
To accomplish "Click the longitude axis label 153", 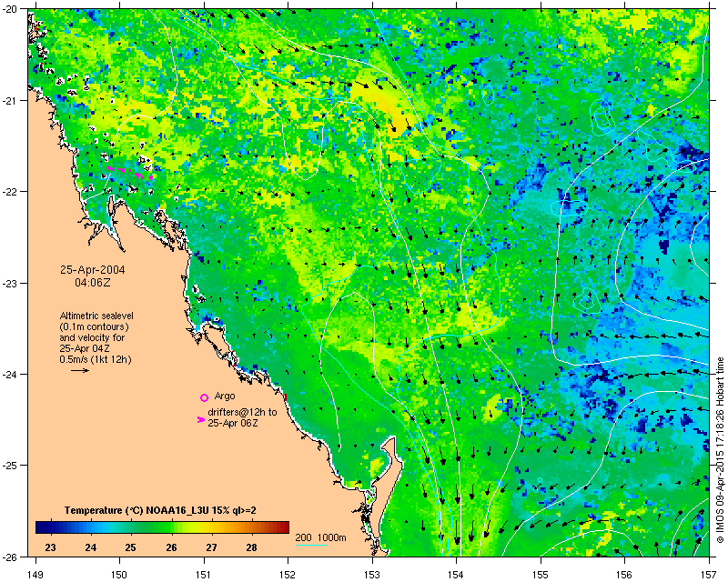I will (x=372, y=575).
